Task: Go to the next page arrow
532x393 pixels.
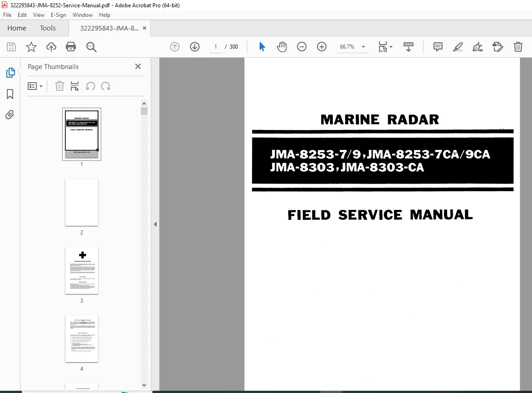Action: tap(195, 47)
